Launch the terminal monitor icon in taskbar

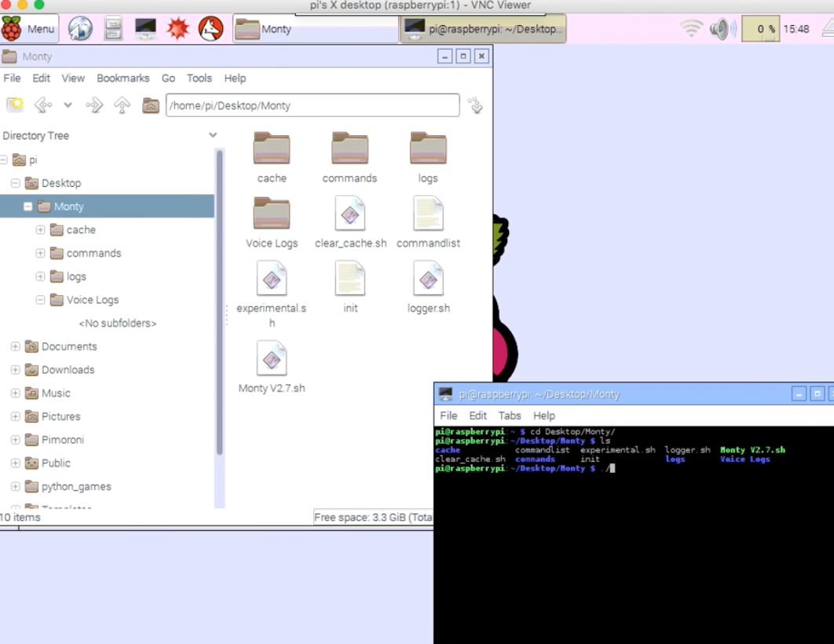tap(145, 29)
